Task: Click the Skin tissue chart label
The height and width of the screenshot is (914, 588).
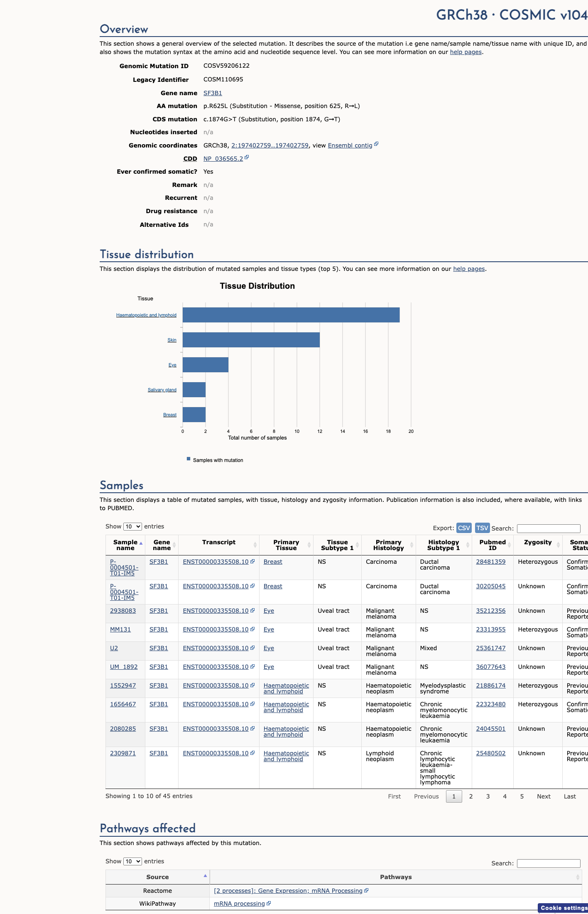Action: click(x=172, y=340)
